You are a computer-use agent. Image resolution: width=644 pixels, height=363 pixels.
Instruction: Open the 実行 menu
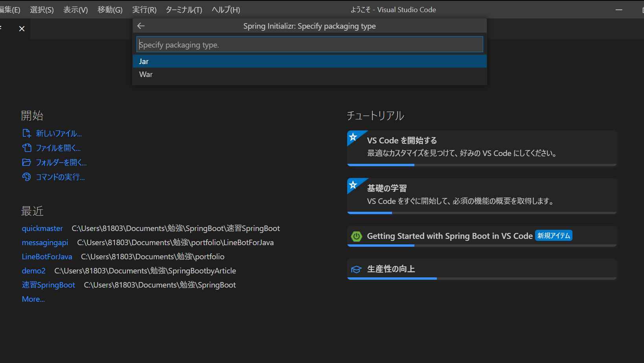coord(144,9)
